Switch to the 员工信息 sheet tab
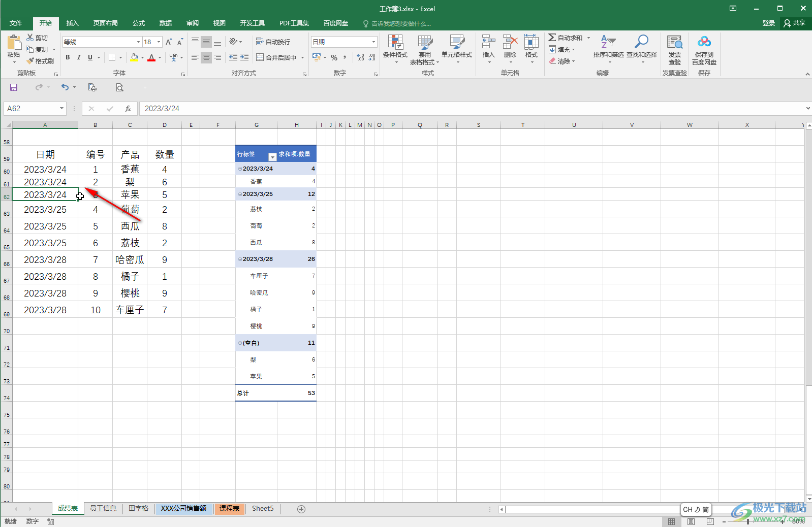 (x=103, y=509)
